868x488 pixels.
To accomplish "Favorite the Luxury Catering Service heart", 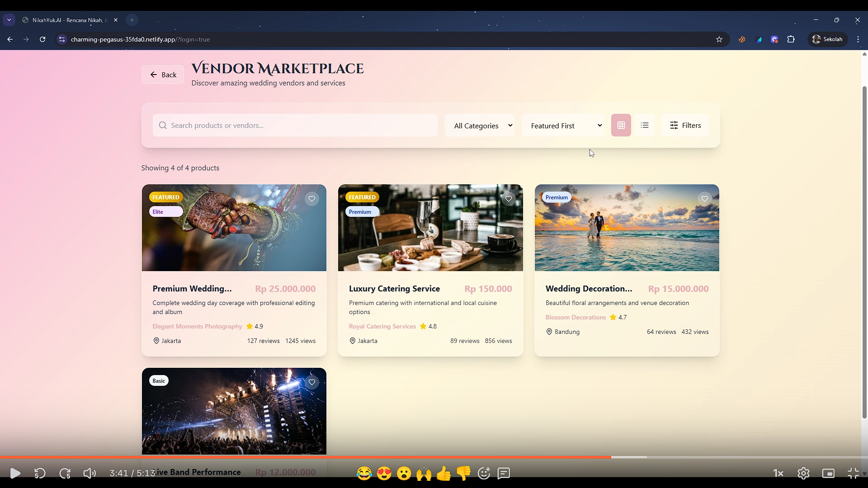I will tap(509, 199).
